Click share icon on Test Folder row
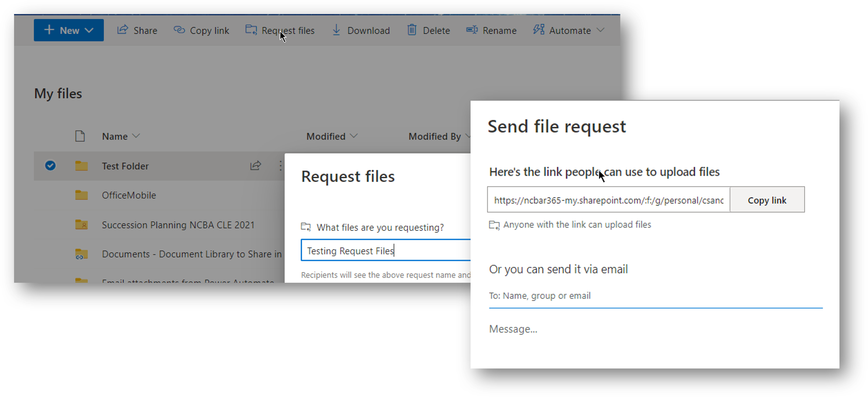 pyautogui.click(x=255, y=165)
